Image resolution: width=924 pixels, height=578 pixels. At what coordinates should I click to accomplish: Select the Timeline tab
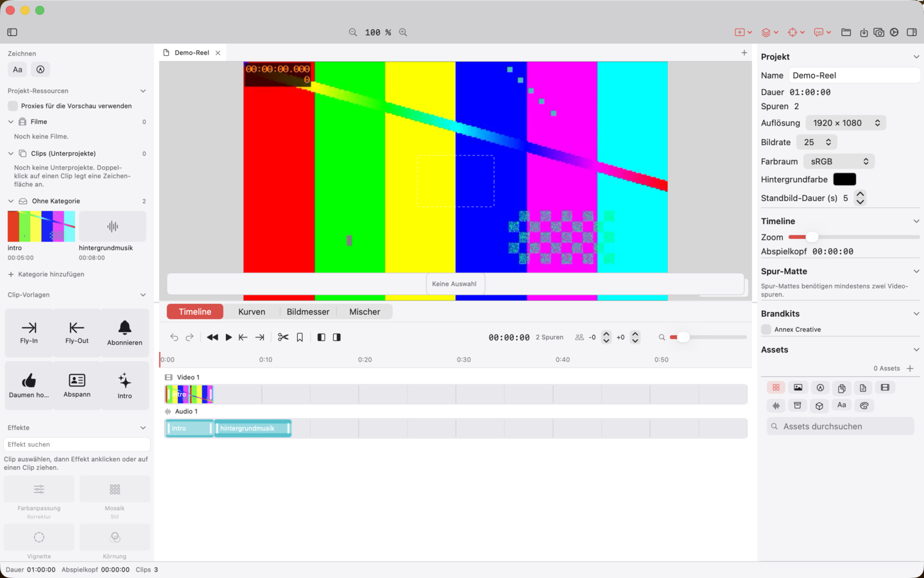(195, 311)
